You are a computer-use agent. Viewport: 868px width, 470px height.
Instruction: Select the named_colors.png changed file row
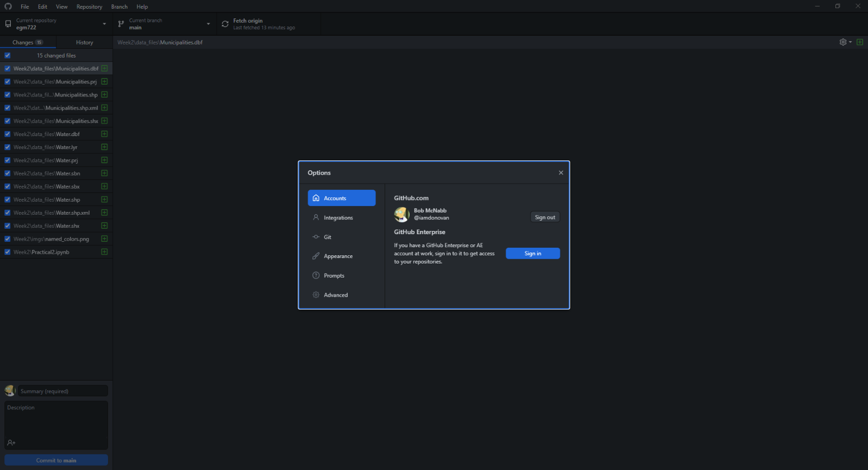point(56,239)
